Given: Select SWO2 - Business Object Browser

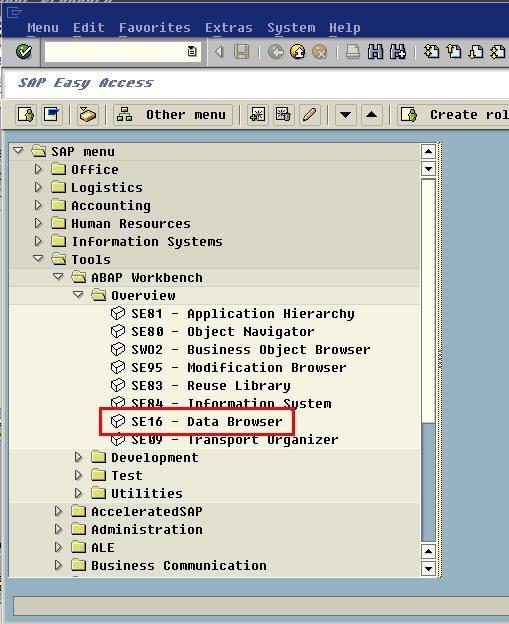Looking at the screenshot, I should click(240, 349).
